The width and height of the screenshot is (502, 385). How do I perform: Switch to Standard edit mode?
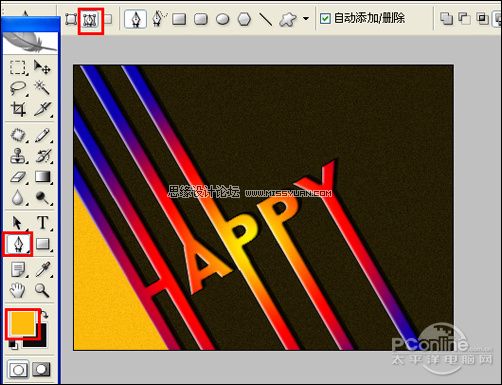(18, 369)
